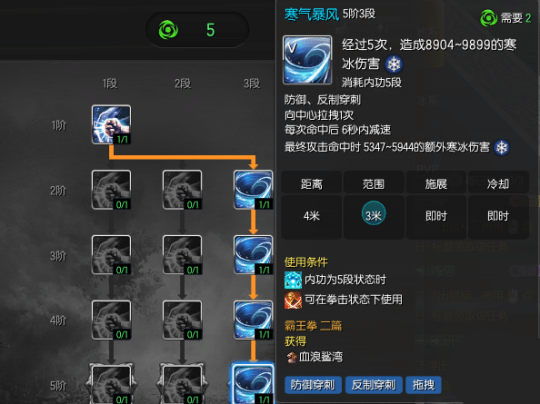Click the locked 5阶 1段 skill node
The width and height of the screenshot is (540, 404).
click(x=111, y=384)
